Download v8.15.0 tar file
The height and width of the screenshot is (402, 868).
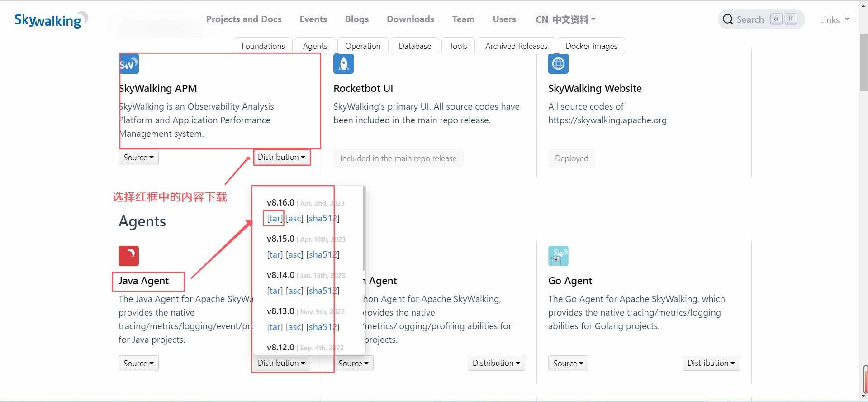(x=275, y=254)
